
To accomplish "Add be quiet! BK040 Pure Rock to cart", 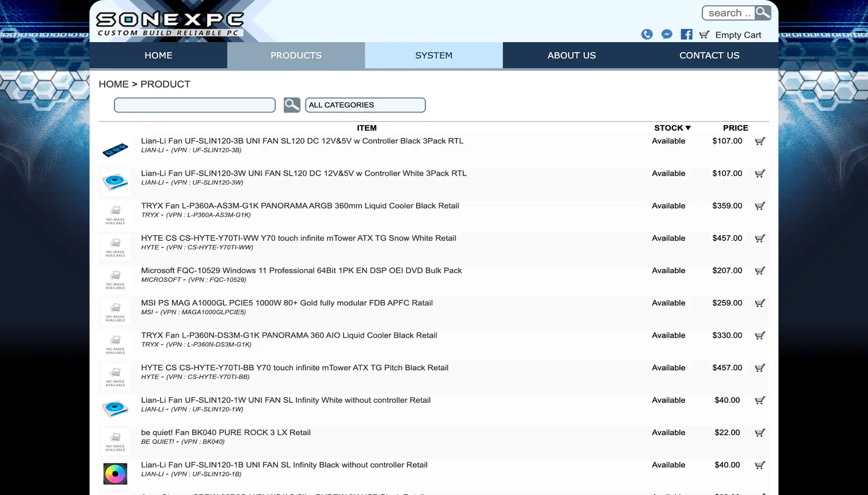I will [760, 433].
